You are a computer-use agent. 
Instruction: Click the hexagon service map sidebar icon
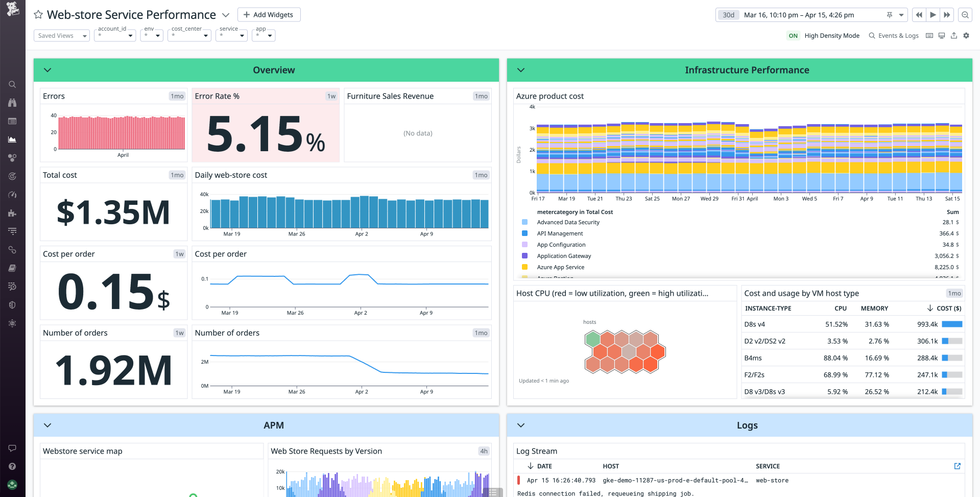[x=12, y=158]
